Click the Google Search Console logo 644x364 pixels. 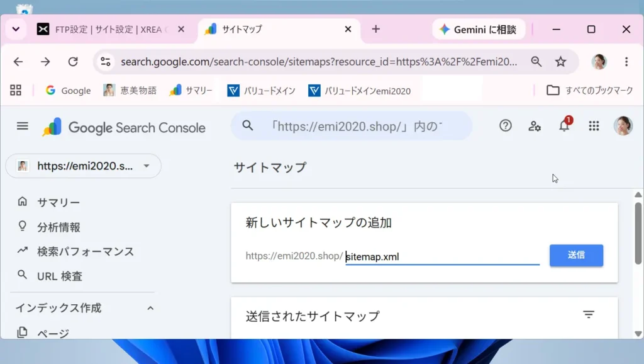(124, 127)
